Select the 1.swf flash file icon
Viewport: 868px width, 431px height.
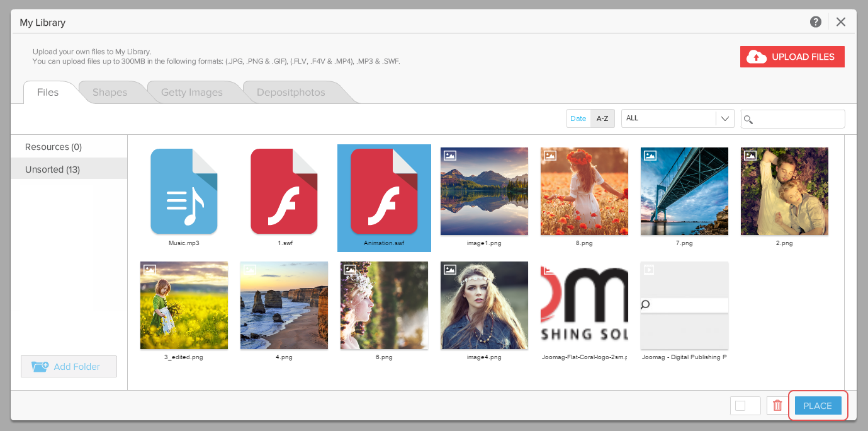point(284,192)
